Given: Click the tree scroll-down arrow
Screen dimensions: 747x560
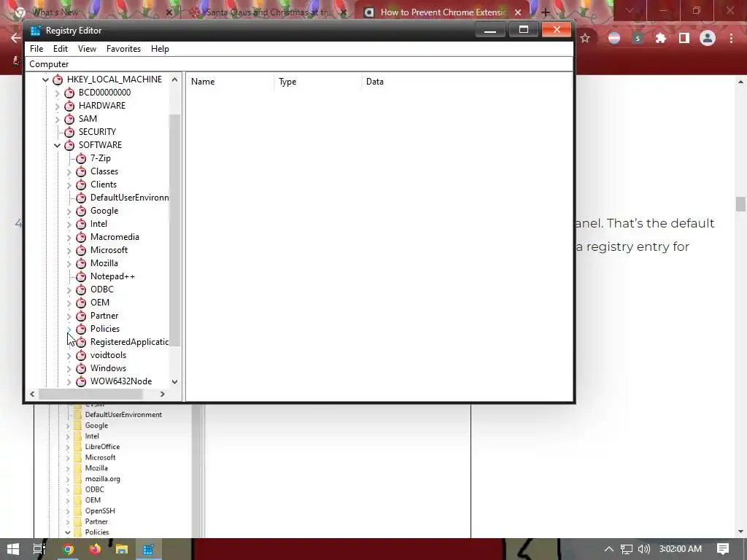Looking at the screenshot, I should [x=175, y=382].
